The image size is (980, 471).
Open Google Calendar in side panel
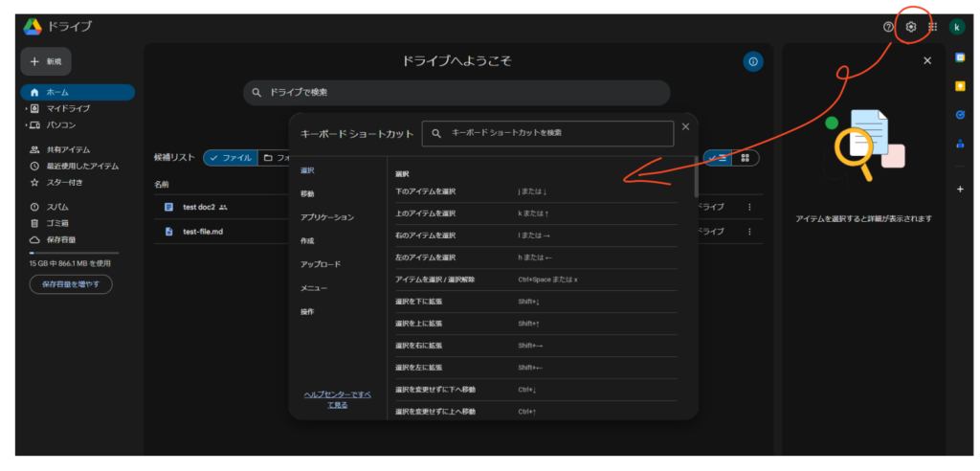click(x=960, y=57)
